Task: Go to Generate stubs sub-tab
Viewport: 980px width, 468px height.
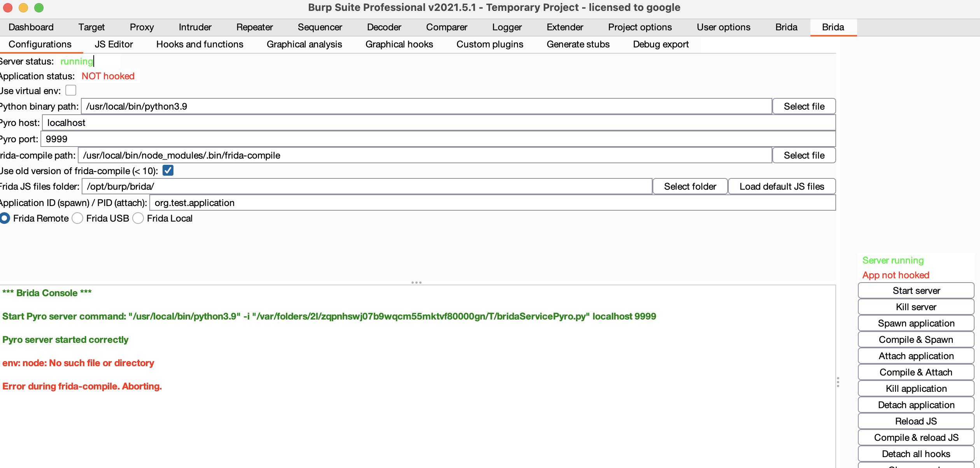Action: tap(578, 44)
